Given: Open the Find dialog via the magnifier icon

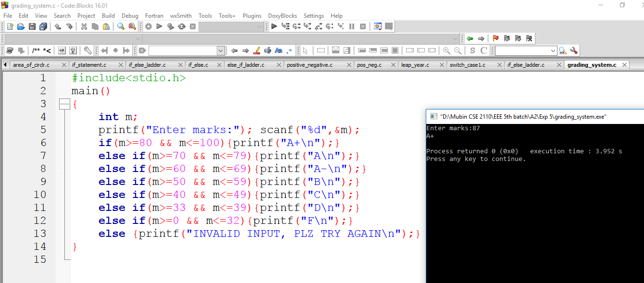Looking at the screenshot, I should tap(121, 26).
